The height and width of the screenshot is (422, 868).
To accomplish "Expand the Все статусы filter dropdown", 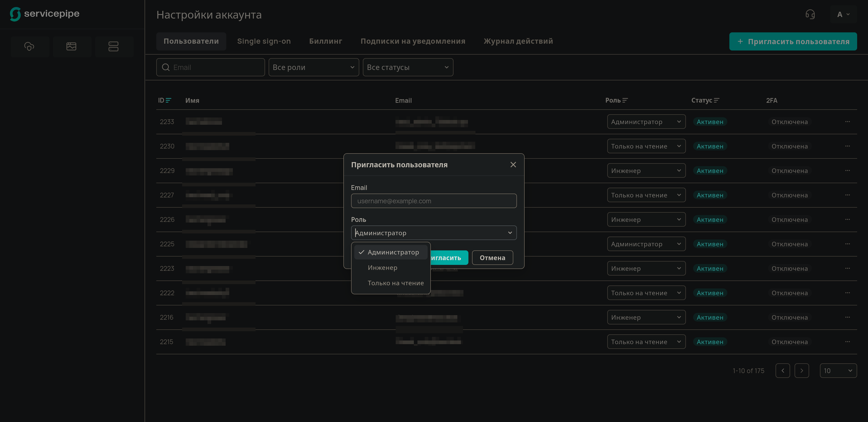I will (408, 67).
